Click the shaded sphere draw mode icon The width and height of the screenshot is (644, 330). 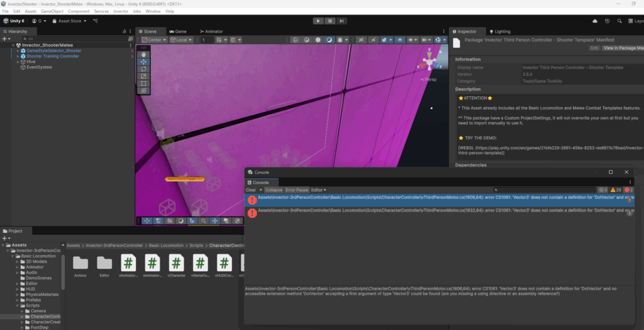[x=306, y=40]
